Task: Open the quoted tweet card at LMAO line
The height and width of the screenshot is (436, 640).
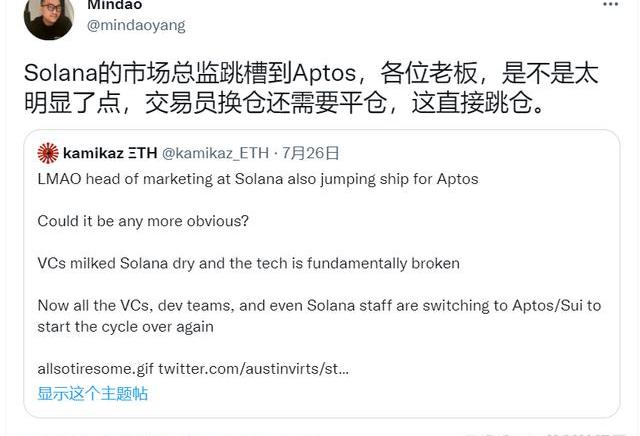Action: (x=257, y=179)
